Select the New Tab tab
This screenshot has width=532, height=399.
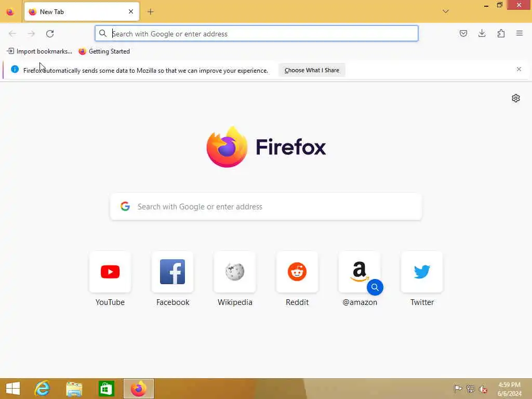coord(82,12)
